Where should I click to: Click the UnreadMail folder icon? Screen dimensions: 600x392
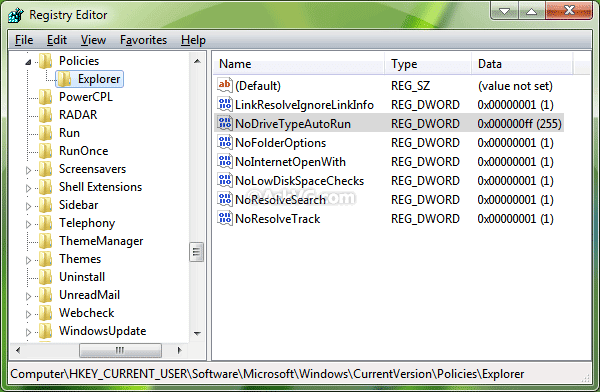46,295
